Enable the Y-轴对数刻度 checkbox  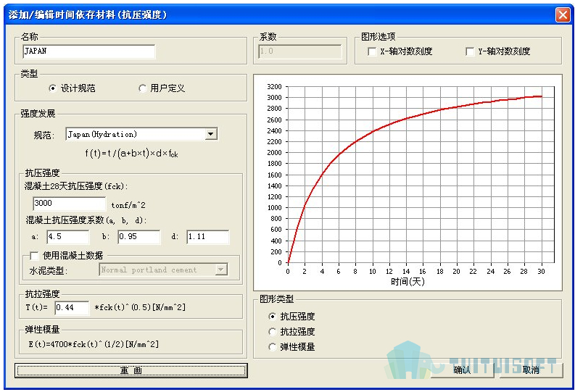click(x=470, y=51)
